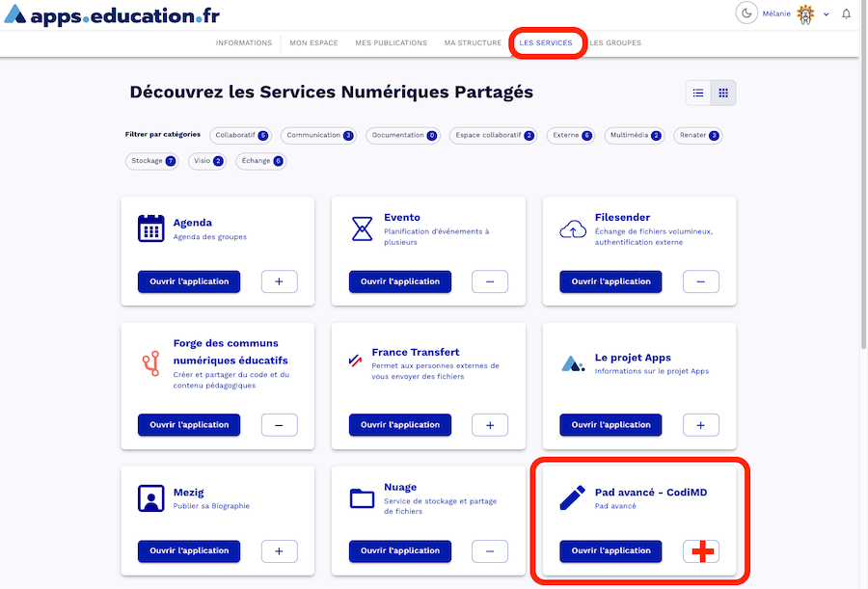868x589 pixels.
Task: Switch to grid view layout
Action: (723, 93)
